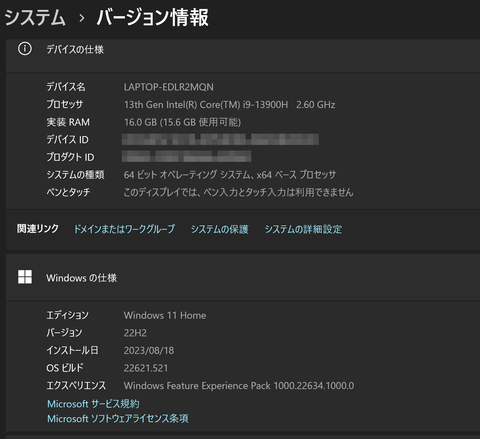Click the breadcrumb chevron after システム
Screen dimensions: 480x439
(x=81, y=18)
